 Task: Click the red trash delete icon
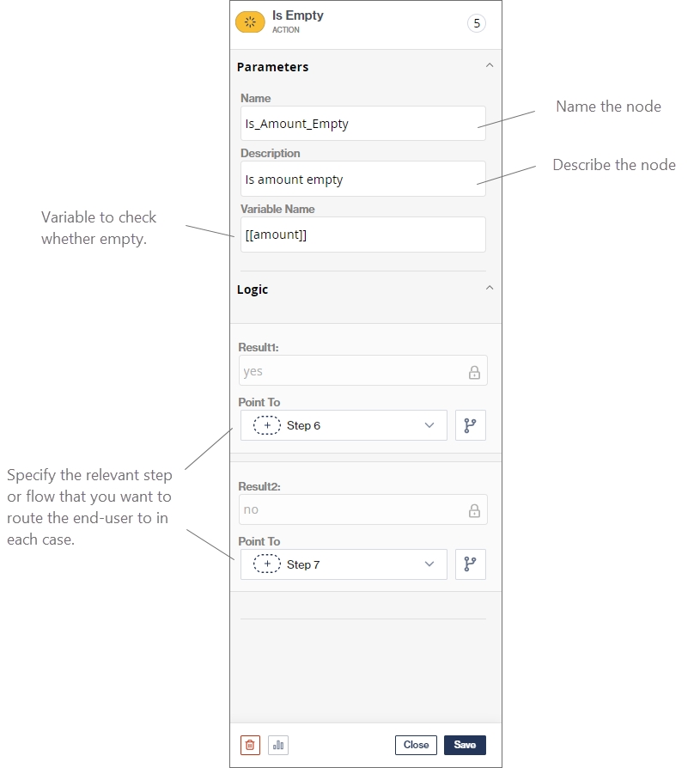pos(251,745)
